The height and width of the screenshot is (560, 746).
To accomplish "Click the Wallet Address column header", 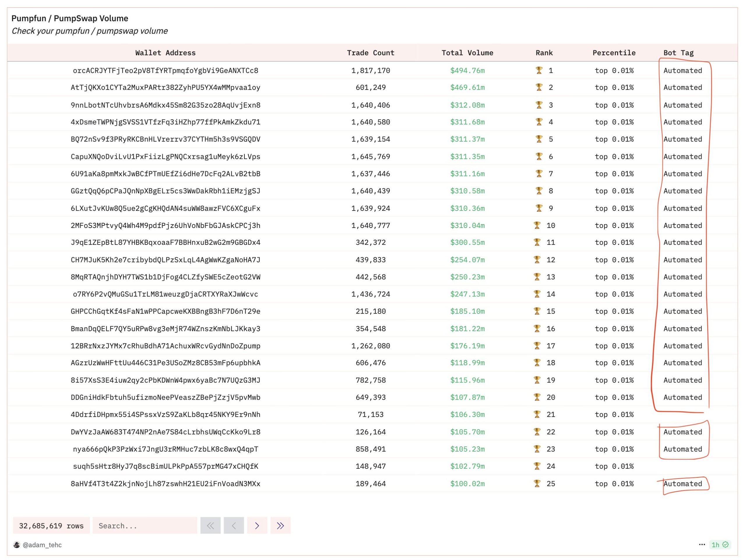I will coord(166,53).
